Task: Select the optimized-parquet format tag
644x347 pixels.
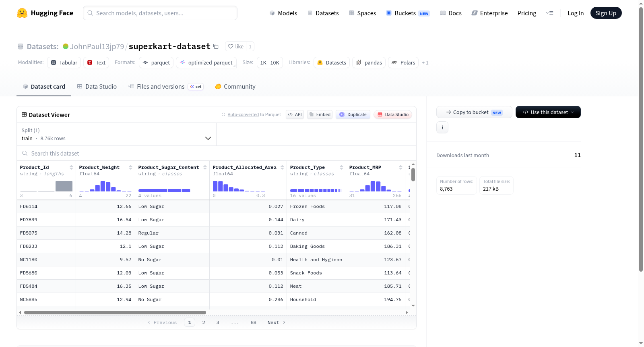Action: [x=206, y=62]
